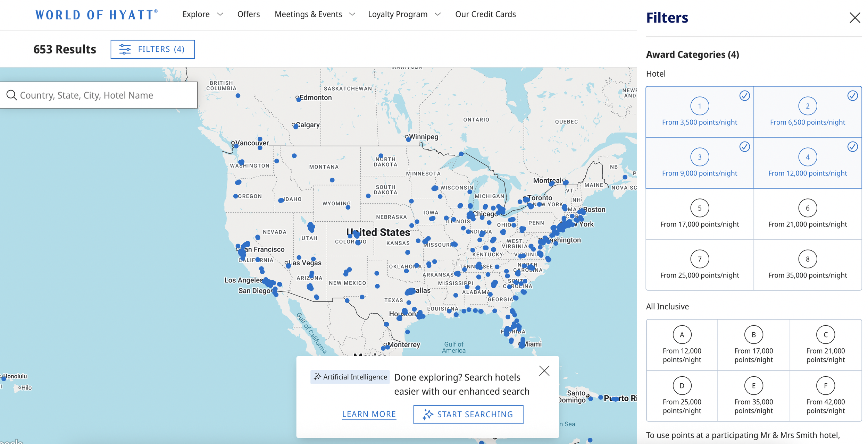Select All Inclusive category F circle

pyautogui.click(x=825, y=386)
